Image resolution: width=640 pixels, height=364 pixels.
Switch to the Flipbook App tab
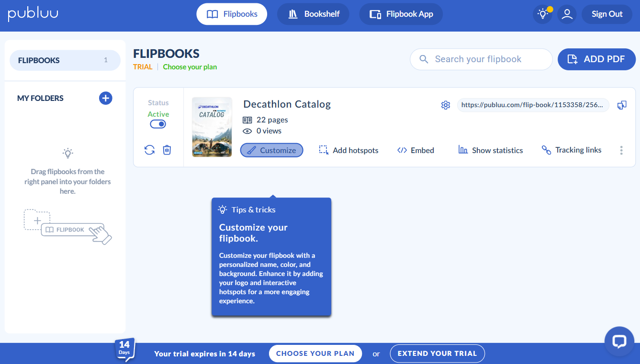pyautogui.click(x=401, y=14)
